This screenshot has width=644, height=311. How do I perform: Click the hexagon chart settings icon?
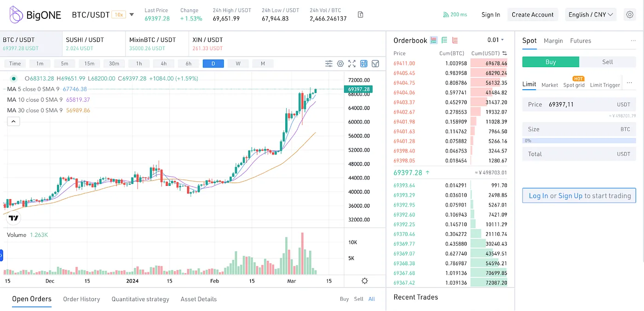click(x=340, y=63)
